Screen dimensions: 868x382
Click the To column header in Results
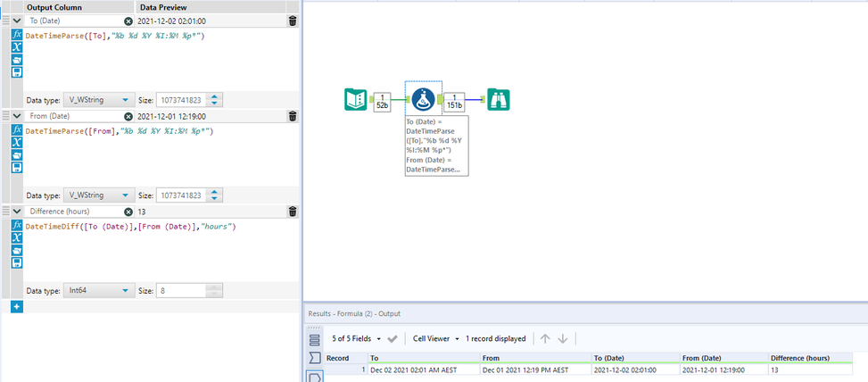424,358
